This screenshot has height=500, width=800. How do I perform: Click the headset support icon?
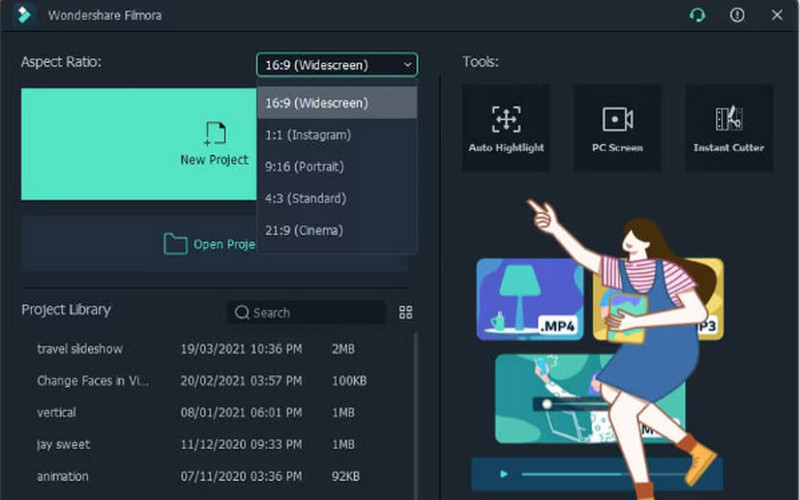point(697,15)
